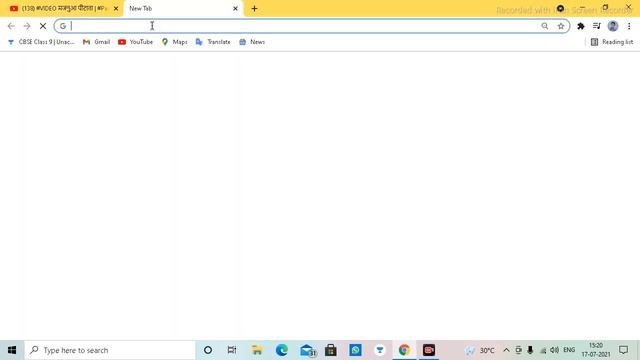Launch Microsoft Edge from taskbar
Viewport: 640px width, 360px height.
(x=282, y=350)
